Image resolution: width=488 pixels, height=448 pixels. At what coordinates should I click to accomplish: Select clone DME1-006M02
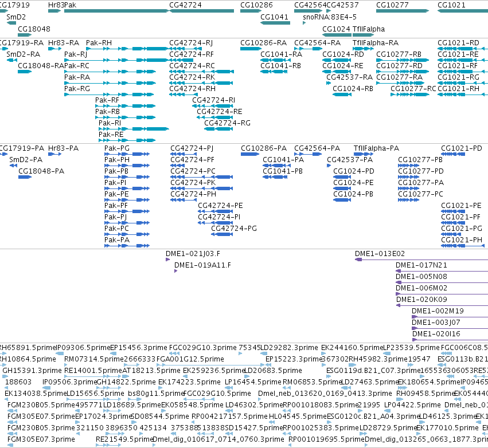coord(421,288)
